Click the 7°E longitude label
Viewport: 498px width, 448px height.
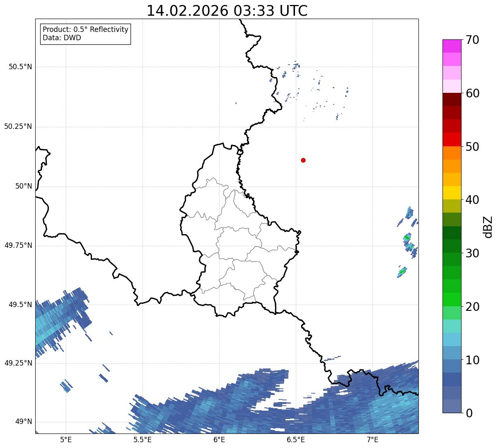pos(373,439)
